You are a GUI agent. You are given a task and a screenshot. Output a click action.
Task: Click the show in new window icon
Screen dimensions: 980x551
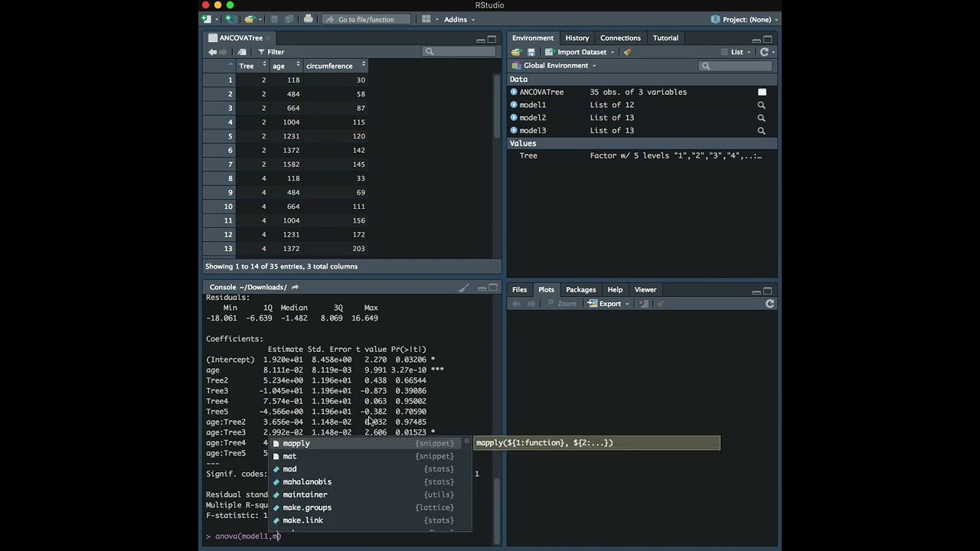(242, 52)
